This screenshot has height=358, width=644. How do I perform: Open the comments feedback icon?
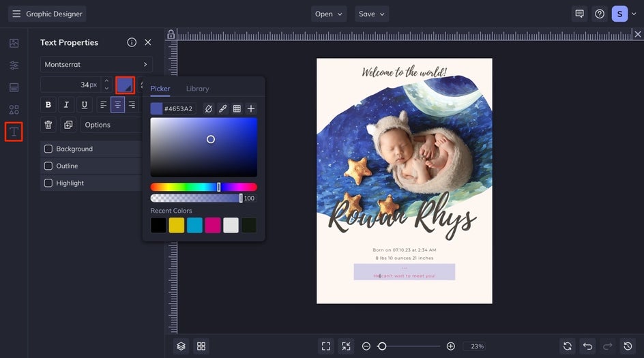(x=579, y=14)
